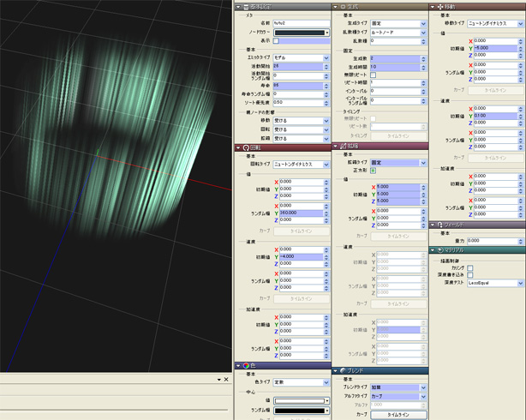Click the 乱数種 stepper arrows

pos(424,41)
